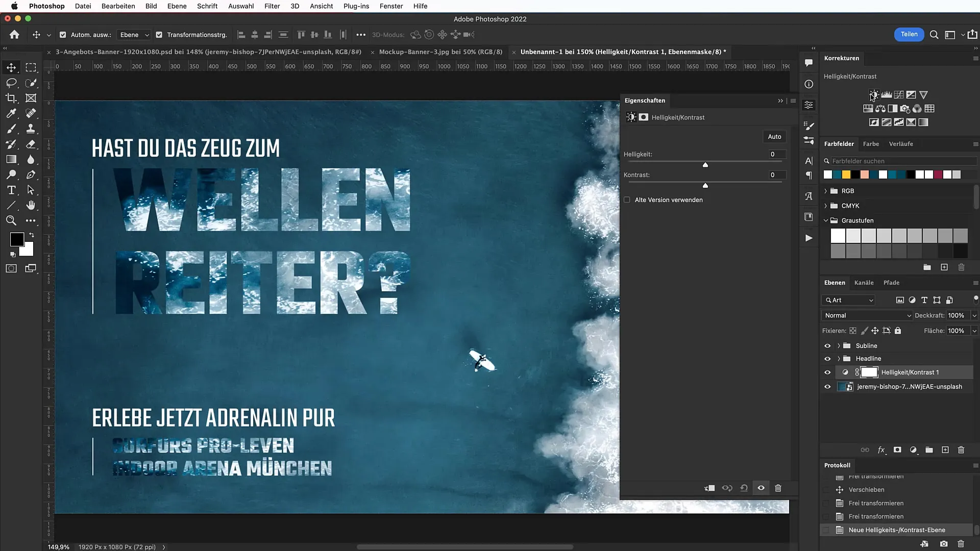Expand the RGB swatch folder
Screen dimensions: 980x551
pyautogui.click(x=826, y=191)
